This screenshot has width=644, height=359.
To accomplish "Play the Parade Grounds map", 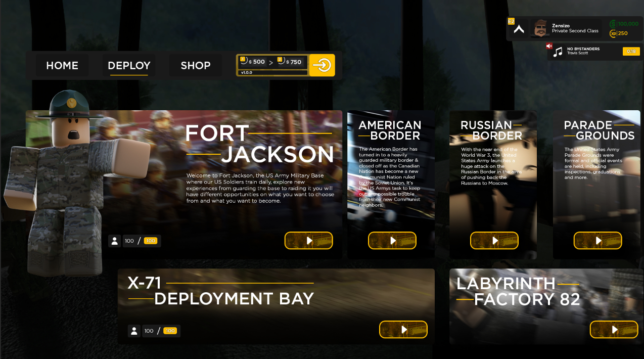I will click(598, 241).
